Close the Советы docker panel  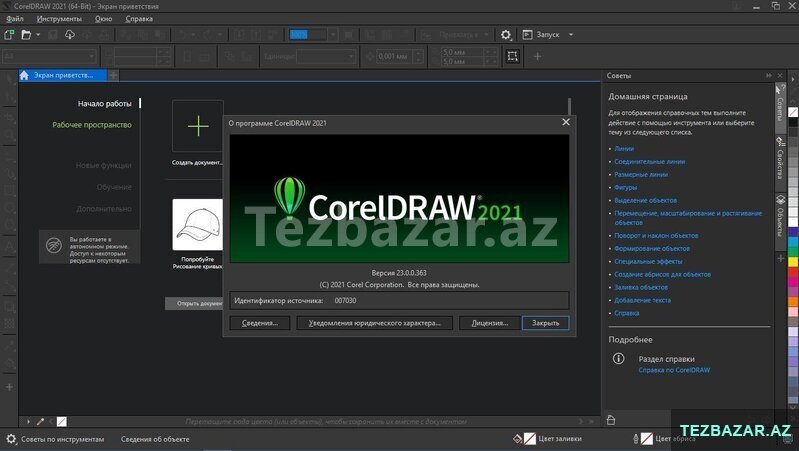pyautogui.click(x=780, y=75)
